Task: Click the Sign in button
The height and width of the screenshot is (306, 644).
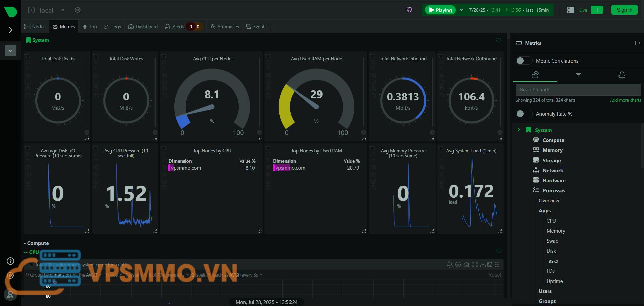Action: pyautogui.click(x=624, y=10)
